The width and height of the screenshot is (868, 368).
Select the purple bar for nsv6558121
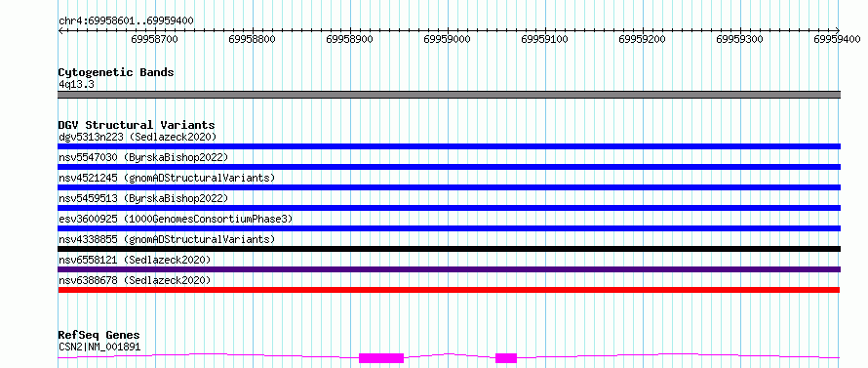pyautogui.click(x=450, y=269)
